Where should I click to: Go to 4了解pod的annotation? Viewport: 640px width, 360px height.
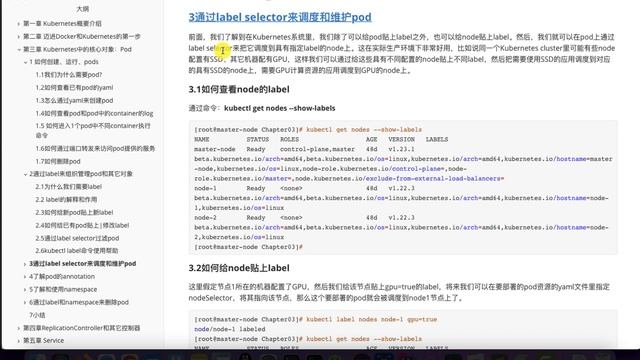[x=62, y=276]
